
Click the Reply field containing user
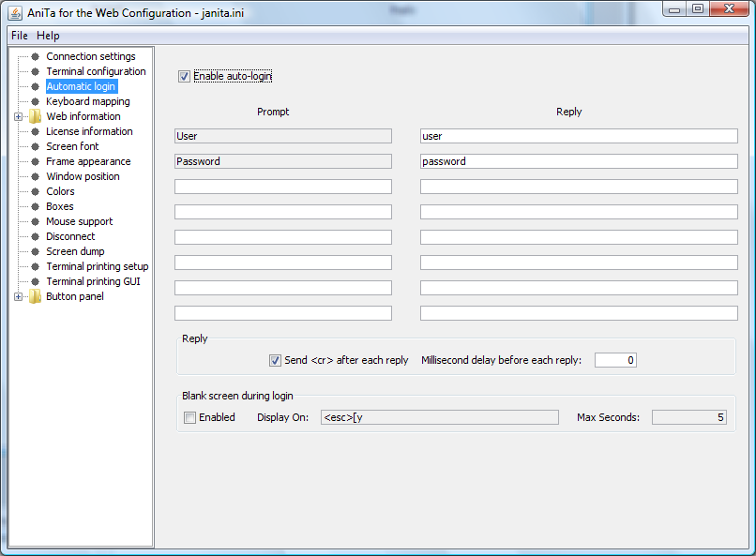click(x=579, y=136)
